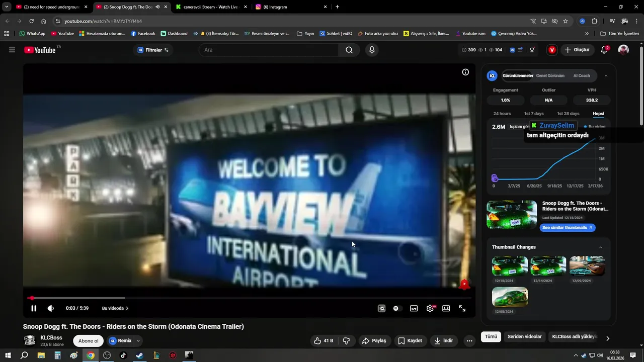Show video info card icon
Screen dimensions: 644x362
[x=465, y=72]
